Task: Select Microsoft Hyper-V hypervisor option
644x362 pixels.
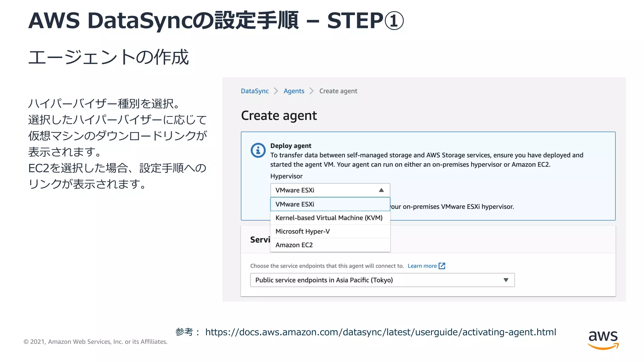Action: pyautogui.click(x=330, y=231)
